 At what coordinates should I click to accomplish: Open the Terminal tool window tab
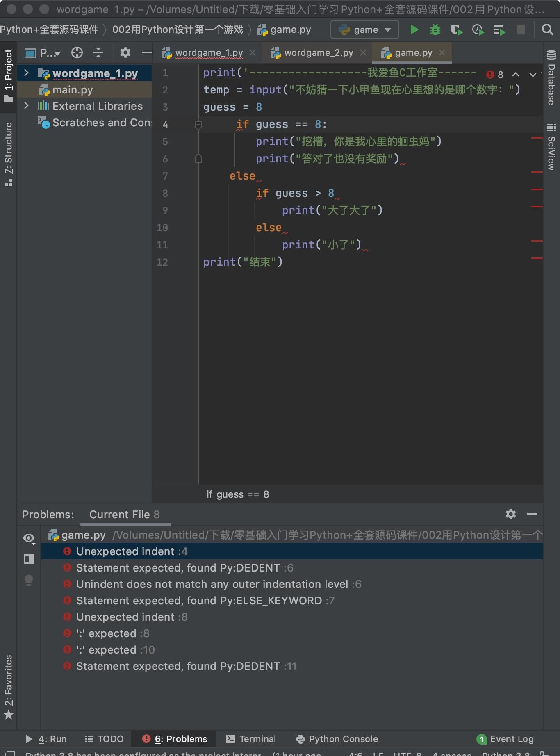251,739
